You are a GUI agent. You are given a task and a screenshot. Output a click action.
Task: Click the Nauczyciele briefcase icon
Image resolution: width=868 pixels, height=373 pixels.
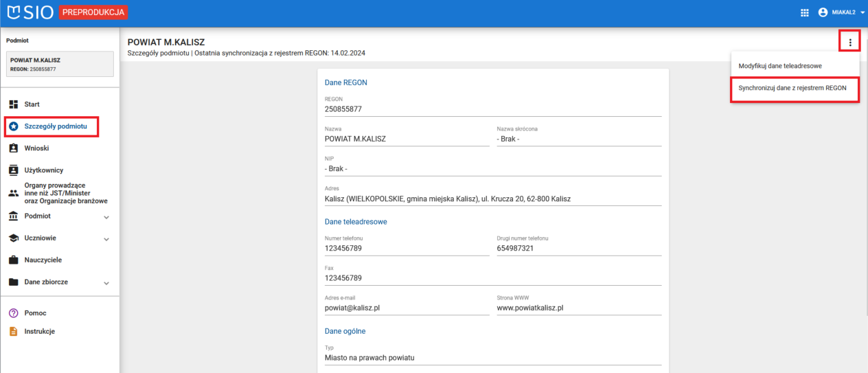click(13, 260)
